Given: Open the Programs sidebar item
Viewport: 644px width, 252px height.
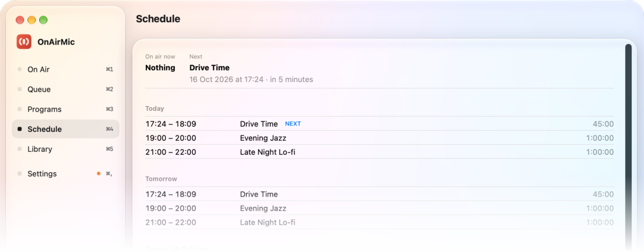Looking at the screenshot, I should (x=66, y=110).
